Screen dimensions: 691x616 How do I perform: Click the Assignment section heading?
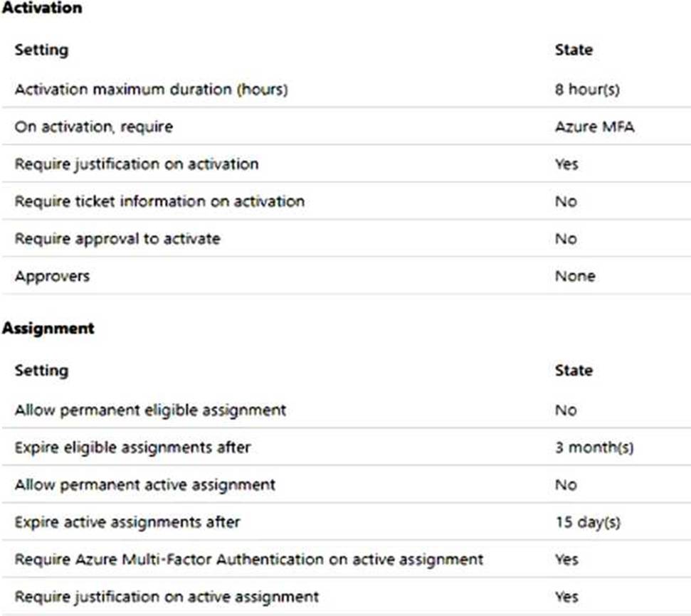48,328
